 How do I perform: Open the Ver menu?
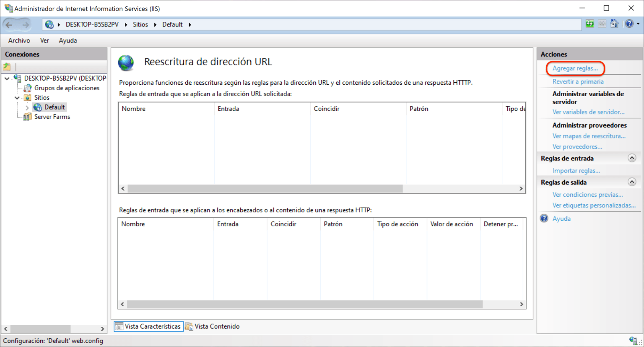point(44,41)
